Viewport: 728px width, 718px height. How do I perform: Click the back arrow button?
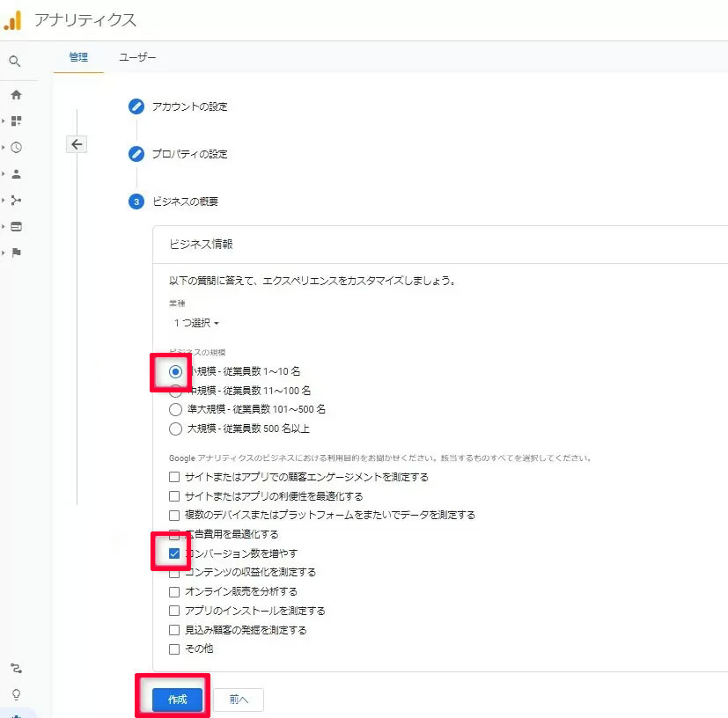(x=77, y=144)
